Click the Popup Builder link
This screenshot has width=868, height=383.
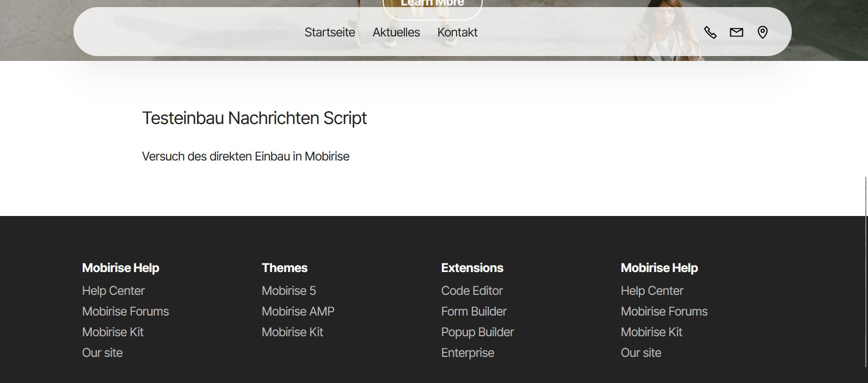477,332
